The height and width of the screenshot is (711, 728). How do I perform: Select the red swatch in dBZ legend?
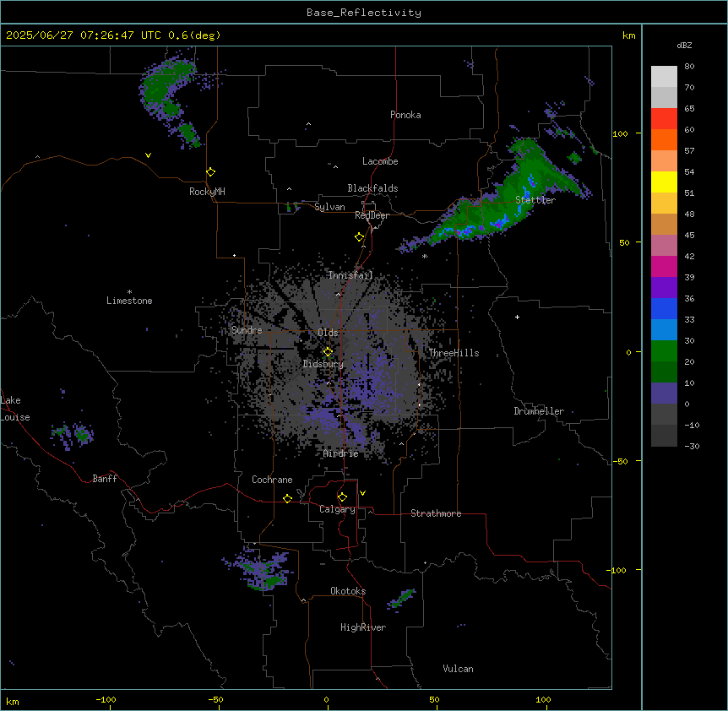[664, 119]
